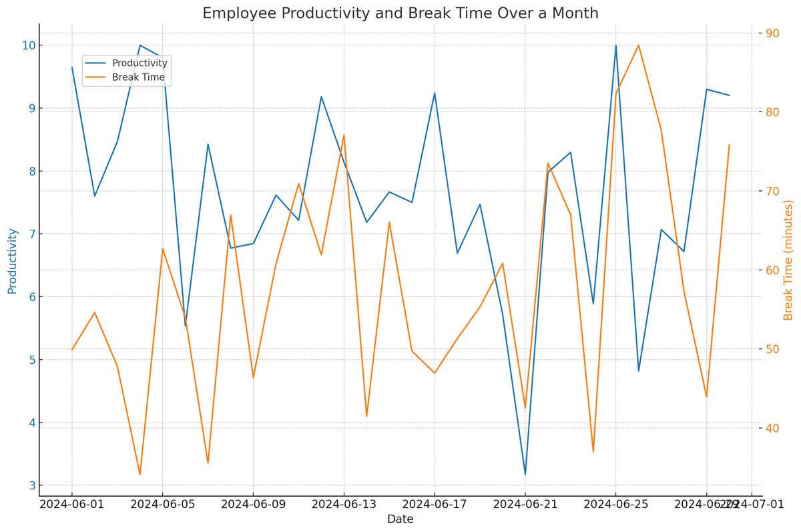Viewport: 801px width, 532px height.
Task: Click the 2024-06-21 date tick label
Action: pos(525,505)
